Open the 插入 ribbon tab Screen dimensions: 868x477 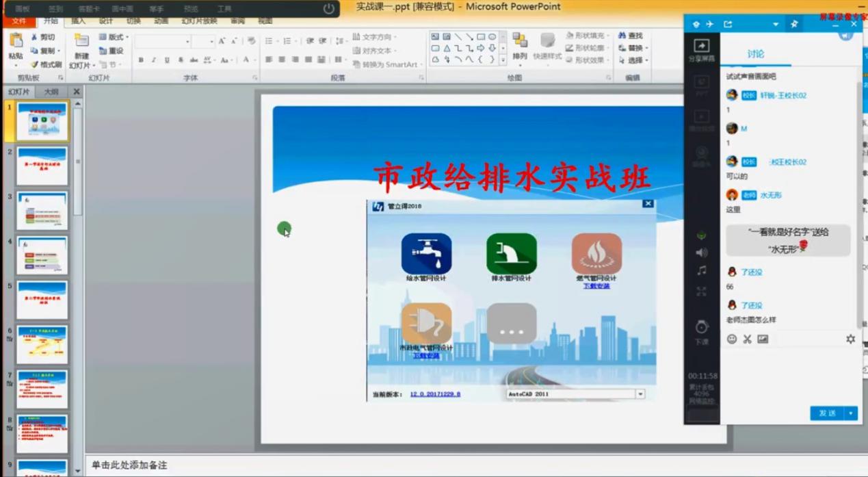pos(79,21)
